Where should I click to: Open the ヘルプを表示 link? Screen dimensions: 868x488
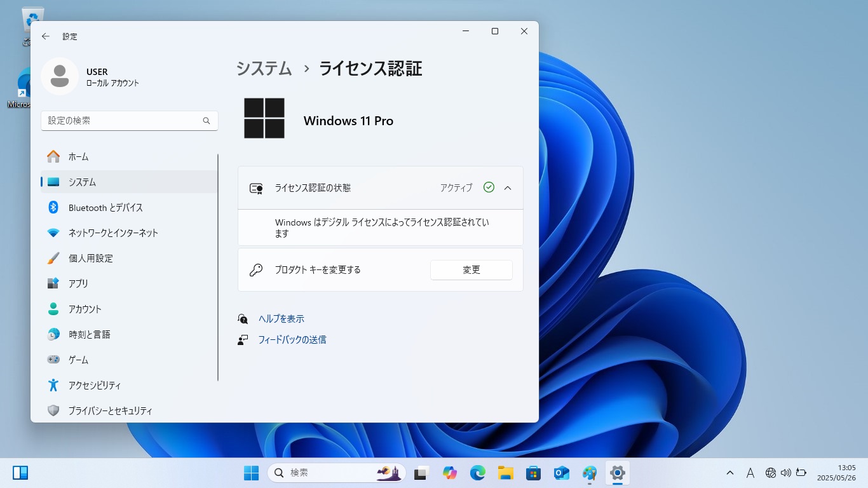click(x=281, y=319)
